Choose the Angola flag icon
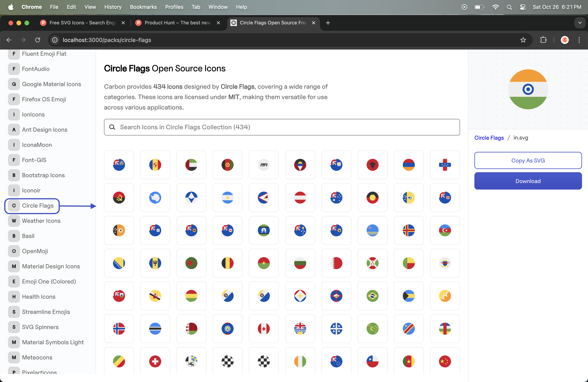Image resolution: width=588 pixels, height=382 pixels. (x=119, y=197)
